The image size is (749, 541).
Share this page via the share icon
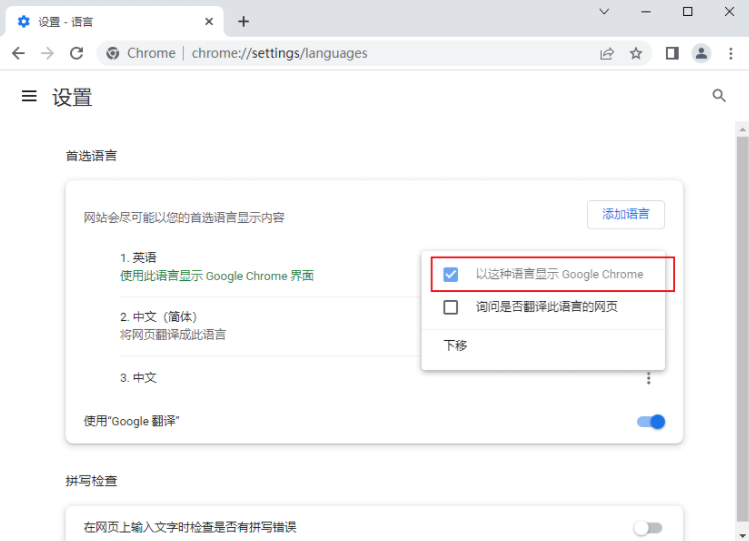pyautogui.click(x=607, y=53)
